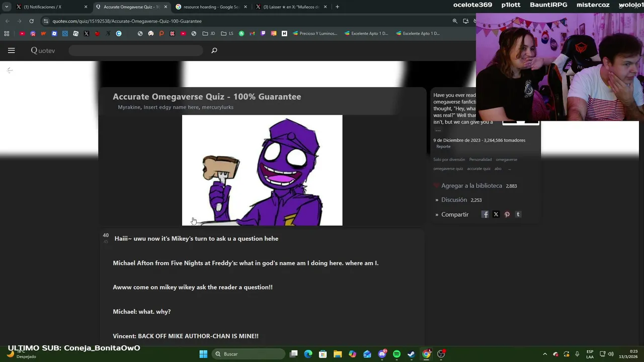This screenshot has height=362, width=644.
Task: Open the Windows Start menu
Action: [x=203, y=354]
